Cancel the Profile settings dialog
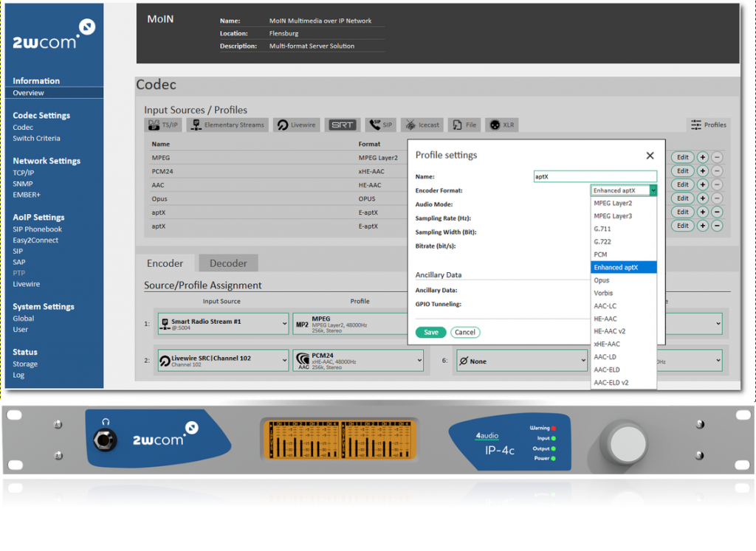 click(x=465, y=332)
